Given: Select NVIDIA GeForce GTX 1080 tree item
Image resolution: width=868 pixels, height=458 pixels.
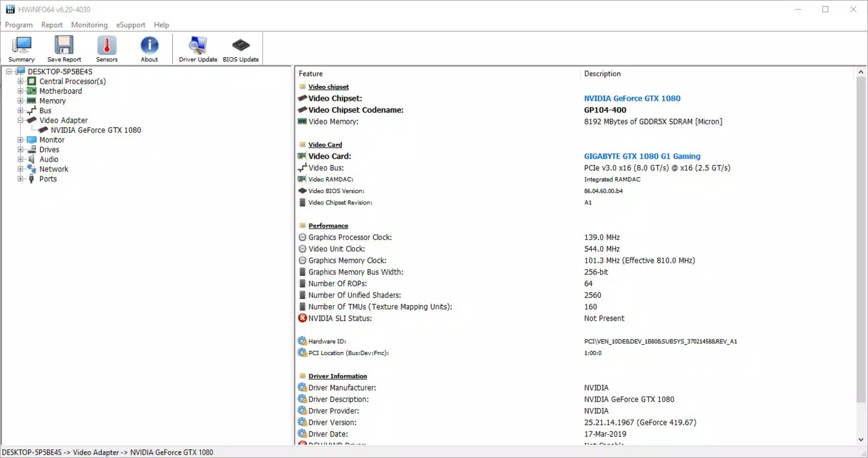Looking at the screenshot, I should (96, 130).
